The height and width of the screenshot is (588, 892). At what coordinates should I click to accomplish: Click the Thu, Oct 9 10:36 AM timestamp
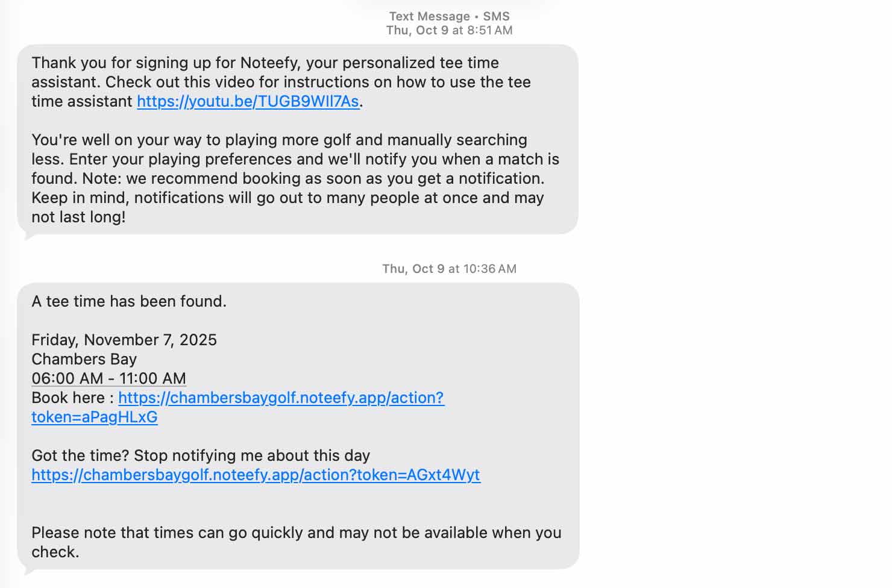pos(449,269)
